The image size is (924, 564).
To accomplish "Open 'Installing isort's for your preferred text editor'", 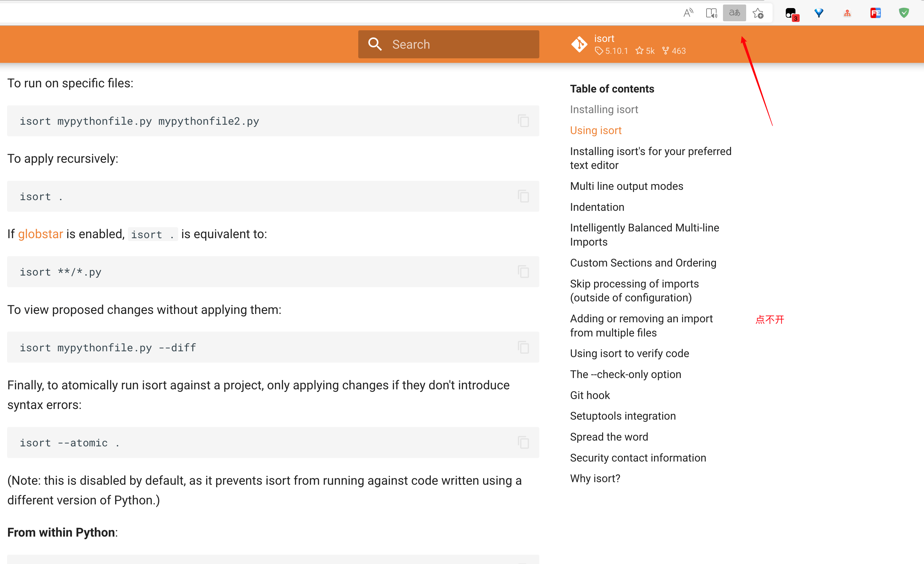I will click(650, 158).
